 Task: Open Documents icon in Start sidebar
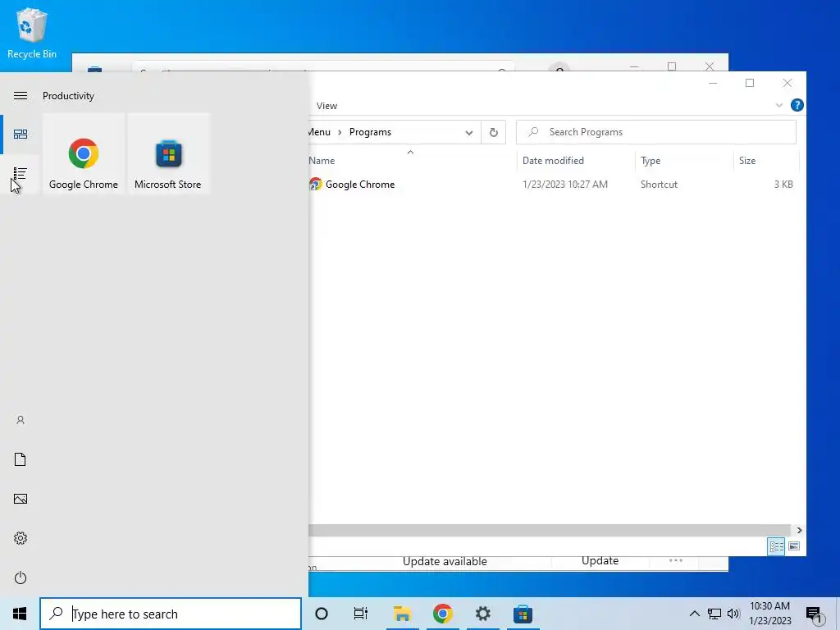click(21, 459)
